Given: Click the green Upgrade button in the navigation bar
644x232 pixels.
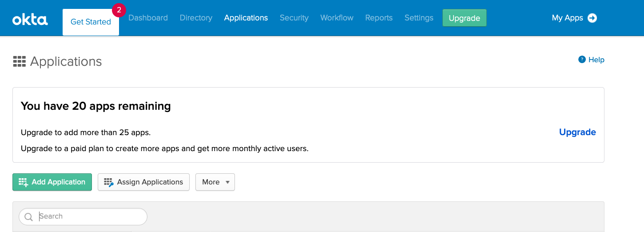Looking at the screenshot, I should point(464,18).
